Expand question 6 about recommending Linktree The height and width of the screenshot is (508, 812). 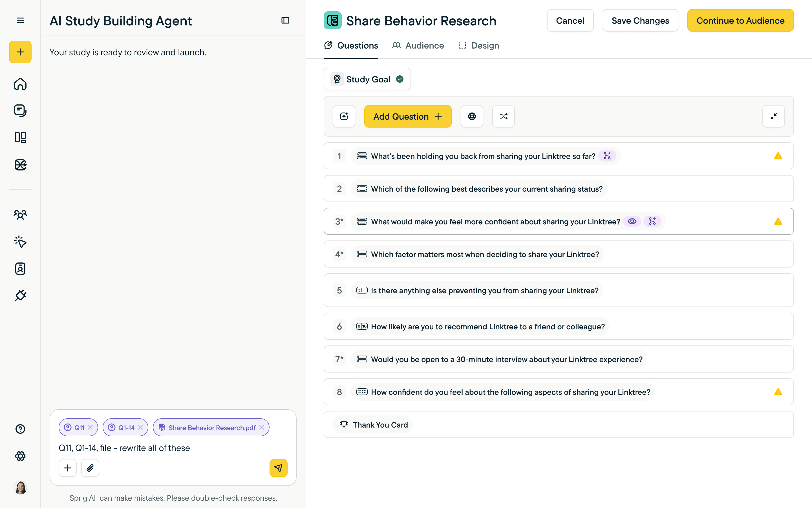click(558, 326)
